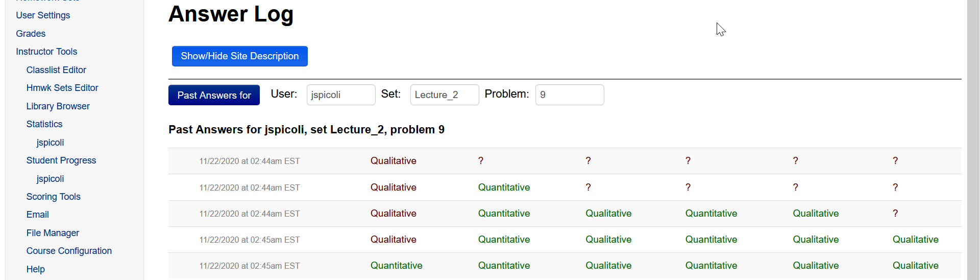980x280 pixels.
Task: Open the File Manager
Action: (53, 233)
